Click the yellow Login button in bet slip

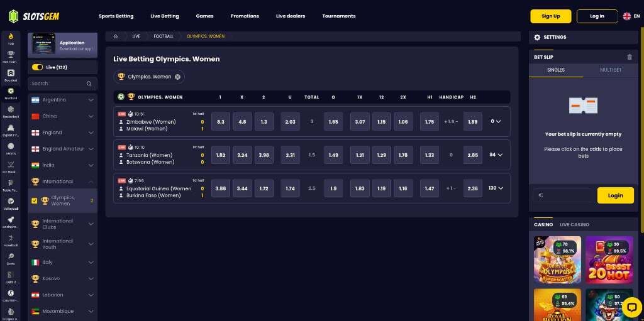(x=615, y=195)
